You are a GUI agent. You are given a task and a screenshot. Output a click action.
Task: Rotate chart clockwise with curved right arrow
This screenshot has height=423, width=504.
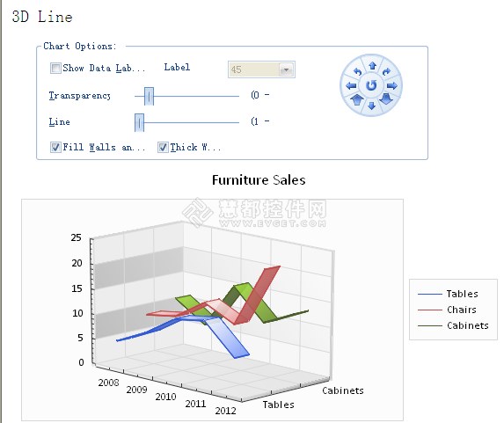[x=386, y=71]
